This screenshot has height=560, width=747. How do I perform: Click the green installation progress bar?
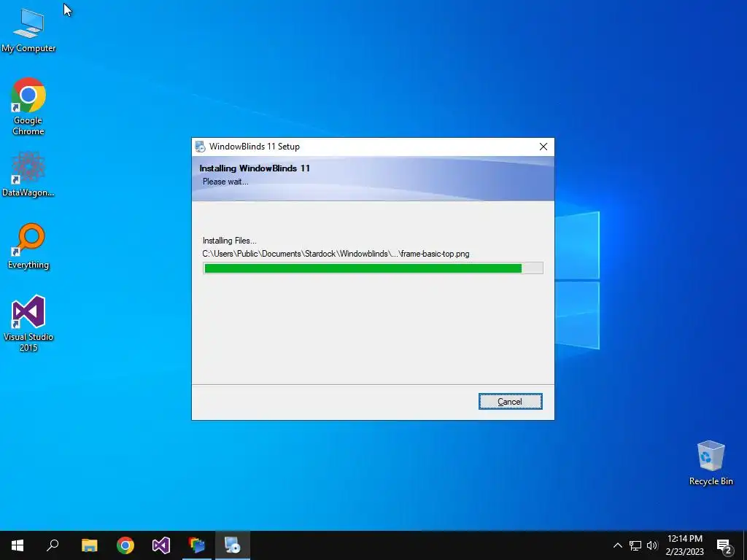(x=373, y=268)
